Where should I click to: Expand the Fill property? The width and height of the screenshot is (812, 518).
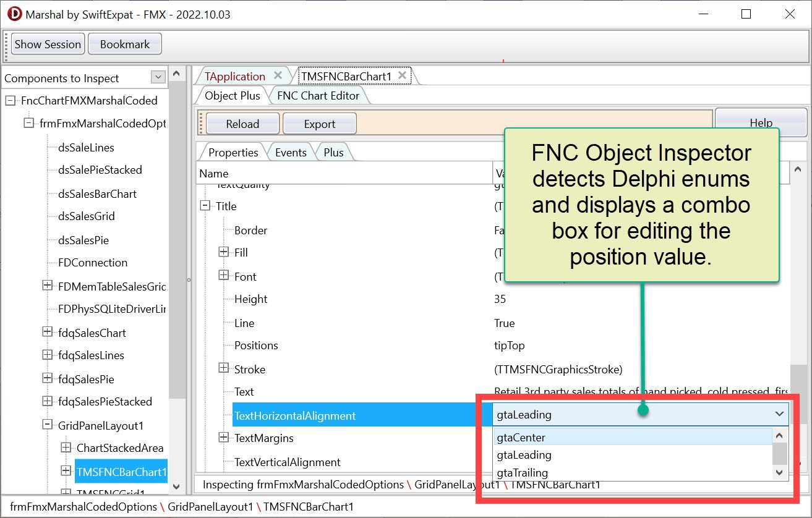tap(224, 252)
